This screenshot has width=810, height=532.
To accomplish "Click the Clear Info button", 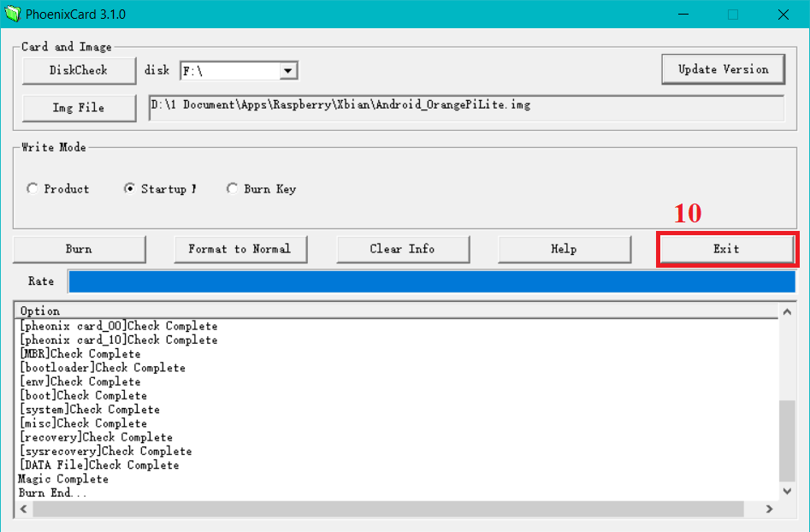I will [x=403, y=250].
